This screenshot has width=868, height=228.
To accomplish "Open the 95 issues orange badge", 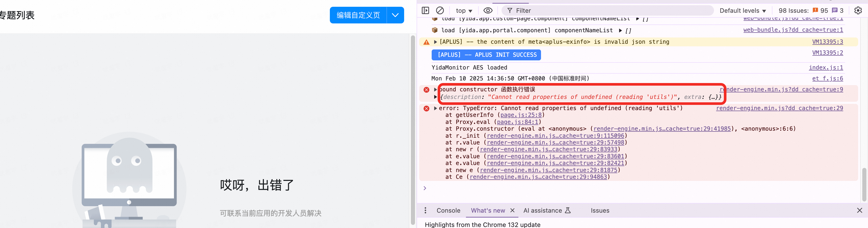I will point(820,10).
